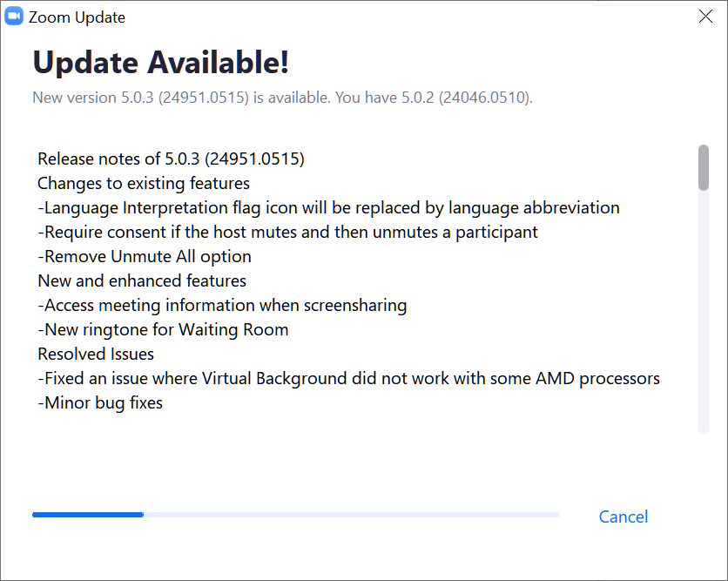Click the "Minor bug fixes" line
Image resolution: width=728 pixels, height=581 pixels.
tap(100, 402)
